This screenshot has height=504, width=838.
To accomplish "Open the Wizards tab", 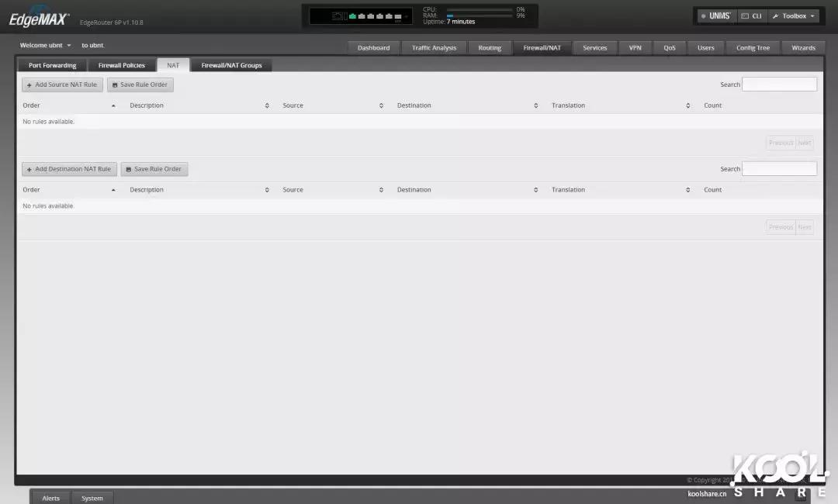I will 803,48.
